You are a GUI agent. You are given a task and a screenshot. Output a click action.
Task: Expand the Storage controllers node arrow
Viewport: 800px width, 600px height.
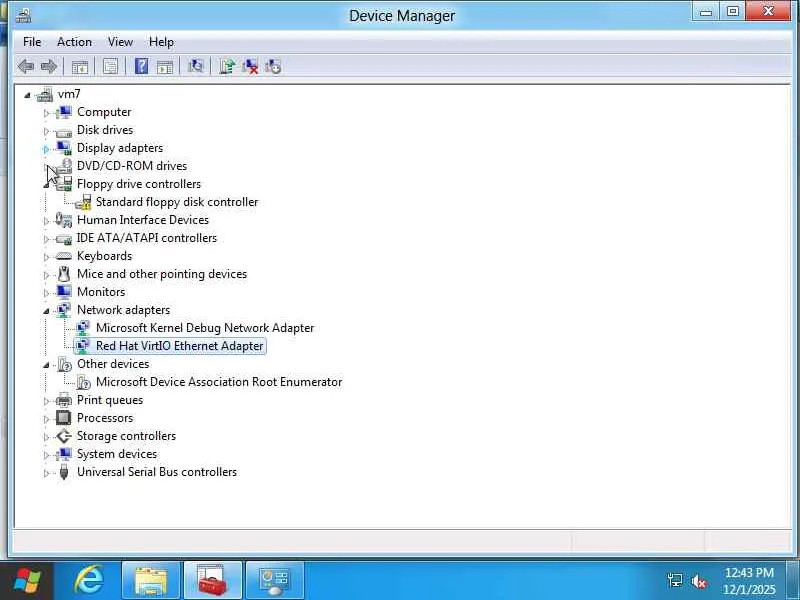46,437
